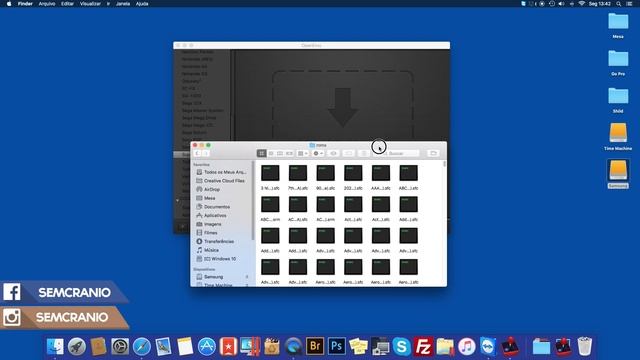Toggle the disclosure triangle in OpenEmu sidebar

[x=177, y=200]
